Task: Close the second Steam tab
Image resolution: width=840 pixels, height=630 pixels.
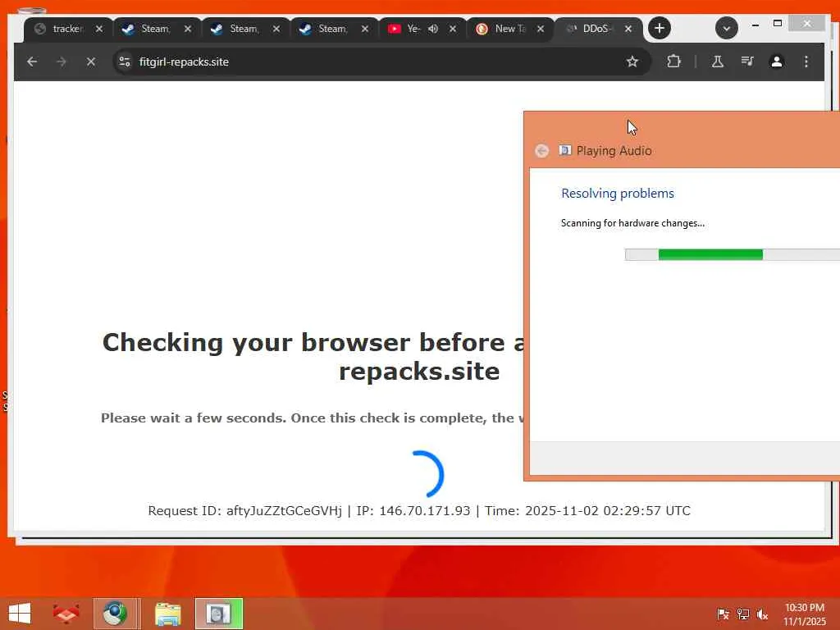Action: point(276,29)
